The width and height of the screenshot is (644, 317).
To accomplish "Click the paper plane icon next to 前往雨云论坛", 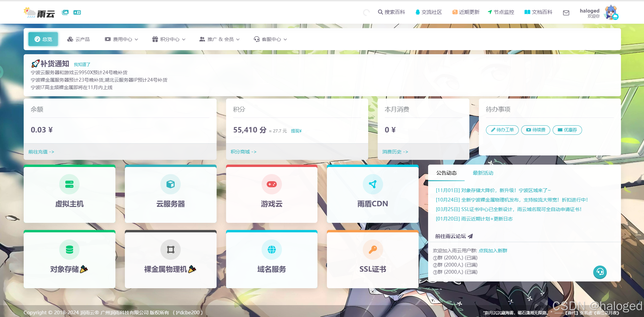I will (x=470, y=236).
